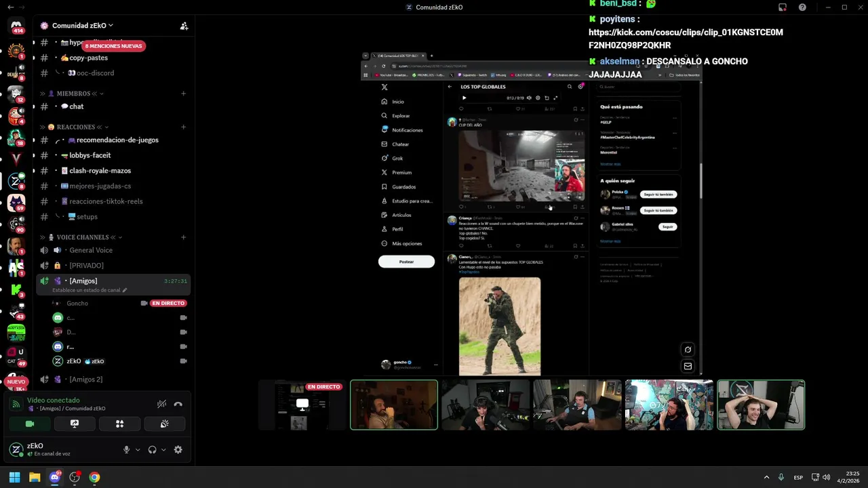Viewport: 868px width, 488px height.
Task: Open the setups channel
Action: click(87, 217)
